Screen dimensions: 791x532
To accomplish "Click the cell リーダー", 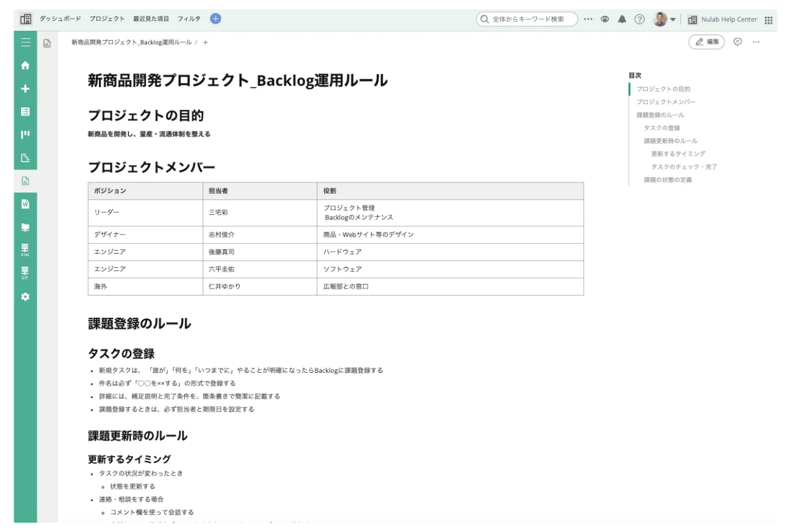I will [x=145, y=213].
